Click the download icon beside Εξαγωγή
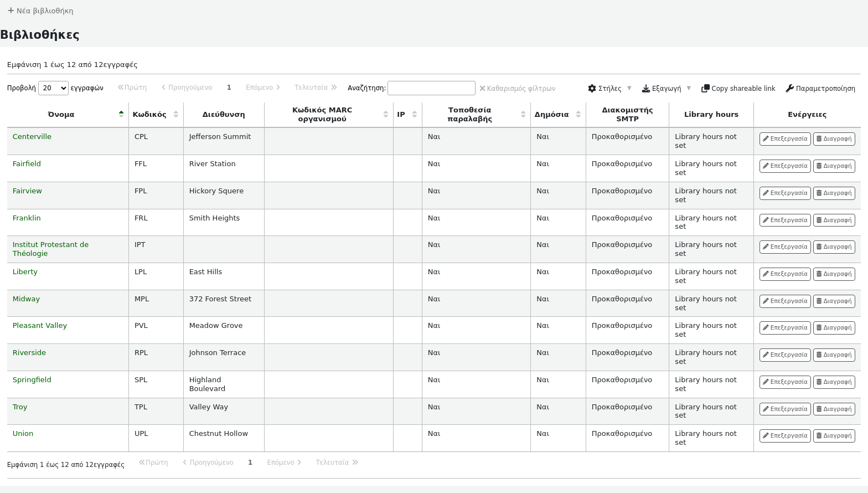The width and height of the screenshot is (868, 493). coord(645,89)
